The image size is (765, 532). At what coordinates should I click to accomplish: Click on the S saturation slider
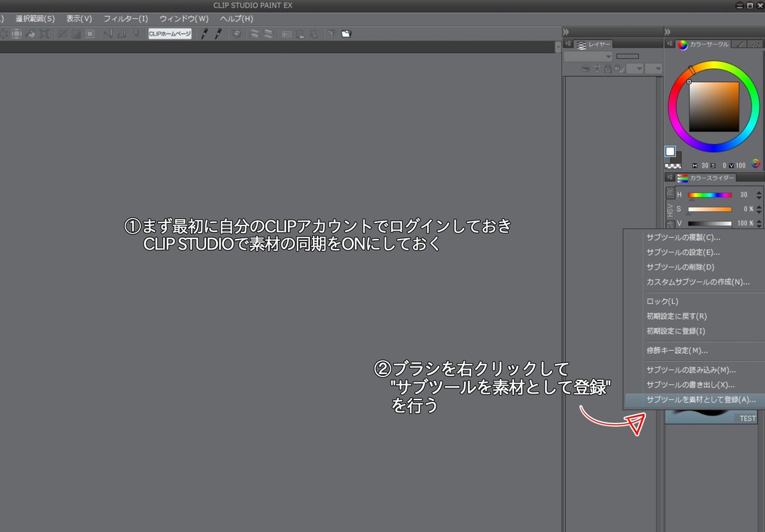click(x=710, y=209)
